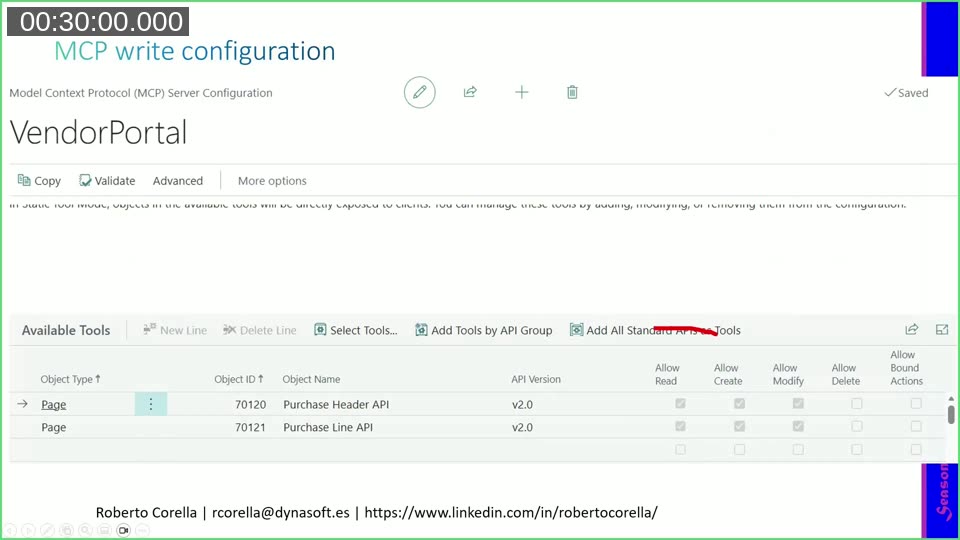Open the Allow Modify column header

tap(787, 374)
